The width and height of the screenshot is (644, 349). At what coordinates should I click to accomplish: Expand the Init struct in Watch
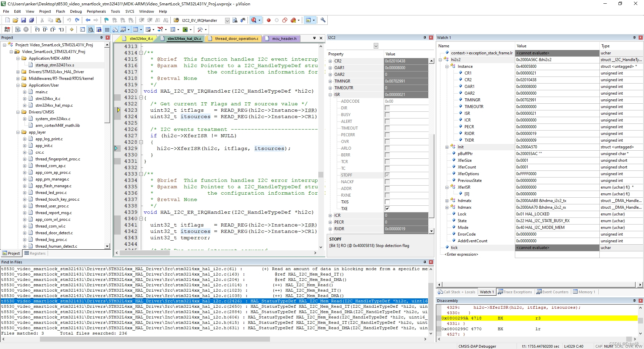(447, 147)
